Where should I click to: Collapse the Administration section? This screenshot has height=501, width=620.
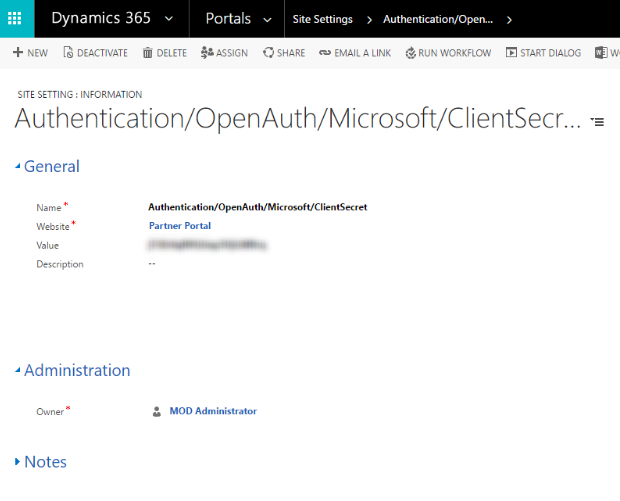(18, 370)
